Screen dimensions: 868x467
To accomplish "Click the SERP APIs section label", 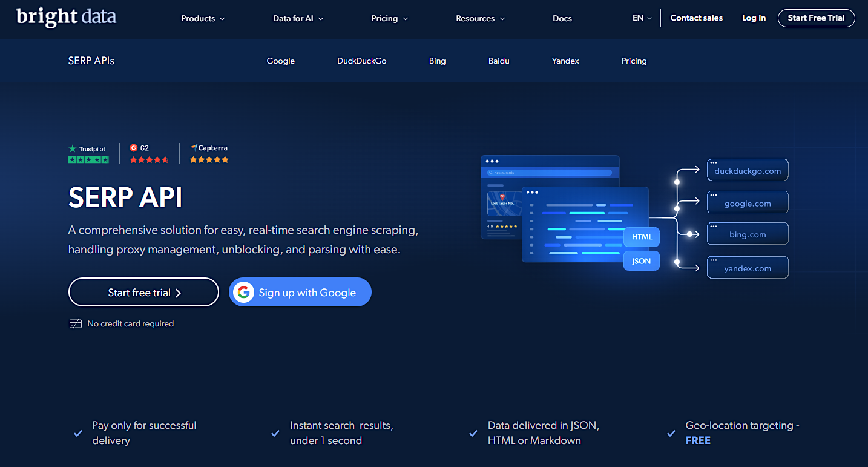I will pos(91,61).
